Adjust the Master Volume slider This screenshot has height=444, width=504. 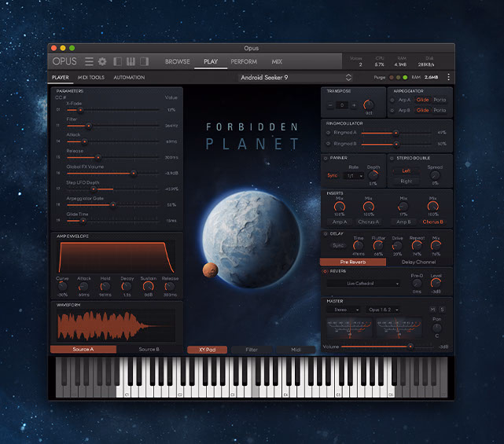coord(387,347)
